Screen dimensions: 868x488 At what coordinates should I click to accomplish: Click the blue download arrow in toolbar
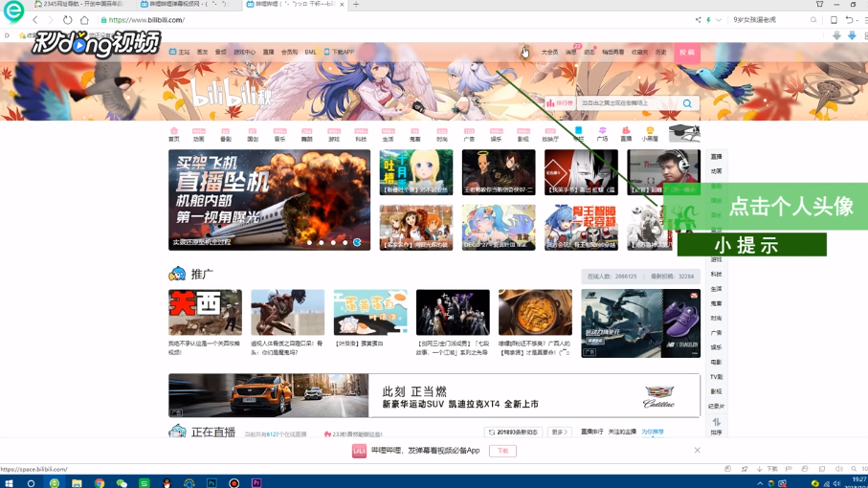pos(852,35)
